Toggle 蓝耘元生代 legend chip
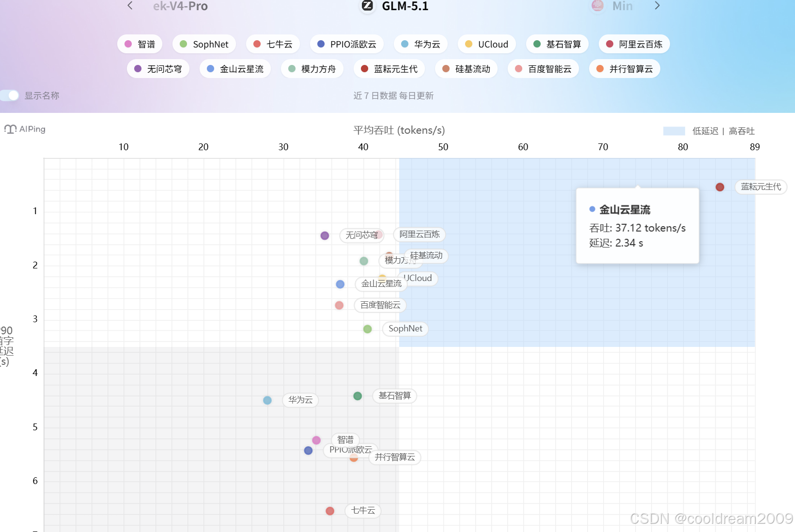 click(x=389, y=69)
